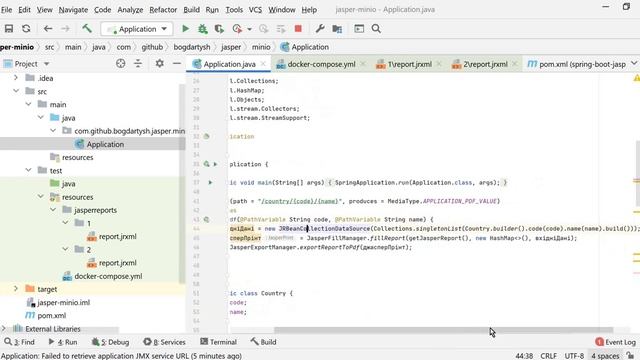Collapse the main folder

click(x=28, y=104)
